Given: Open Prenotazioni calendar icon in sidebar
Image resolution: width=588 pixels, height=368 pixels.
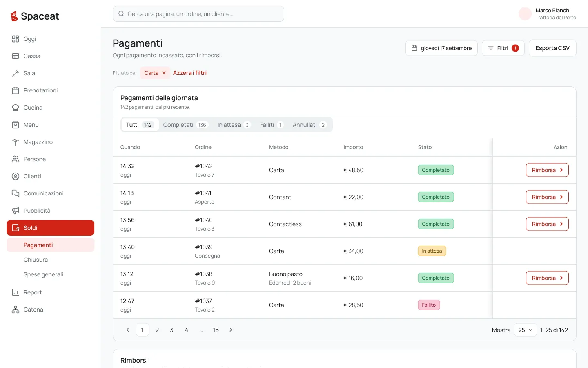Looking at the screenshot, I should coord(16,90).
